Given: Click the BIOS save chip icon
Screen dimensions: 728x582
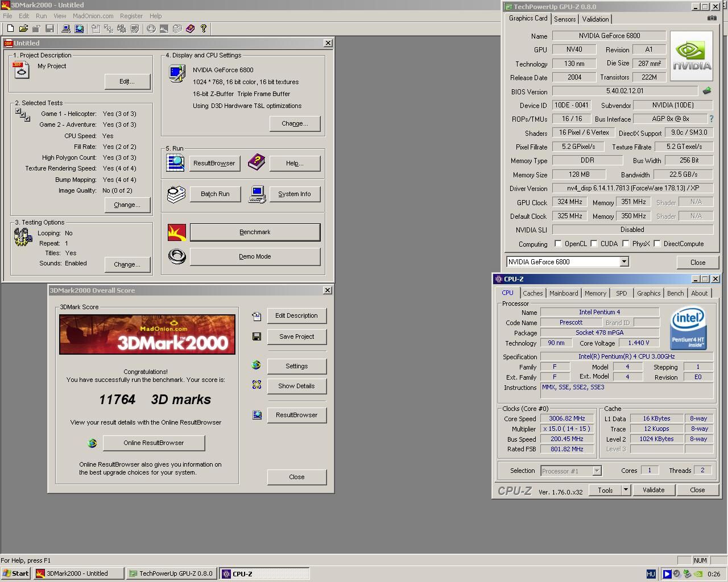Looking at the screenshot, I should click(x=707, y=91).
